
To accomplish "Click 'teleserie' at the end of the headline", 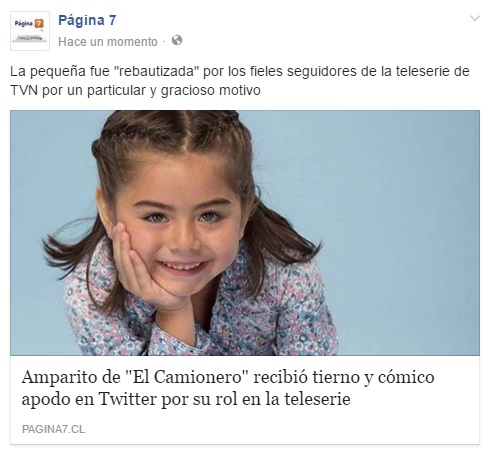I will tap(317, 399).
